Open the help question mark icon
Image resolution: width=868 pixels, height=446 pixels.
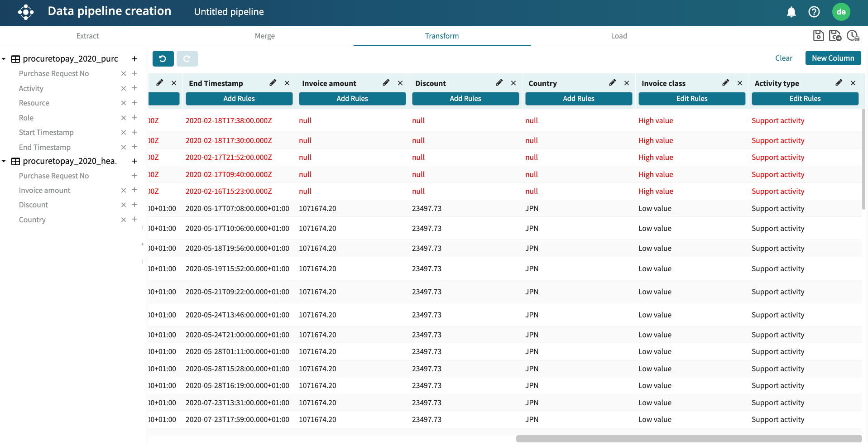tap(814, 12)
